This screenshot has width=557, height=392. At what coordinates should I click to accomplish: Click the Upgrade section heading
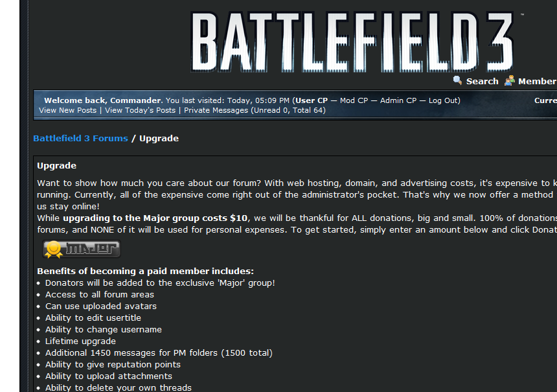[57, 166]
